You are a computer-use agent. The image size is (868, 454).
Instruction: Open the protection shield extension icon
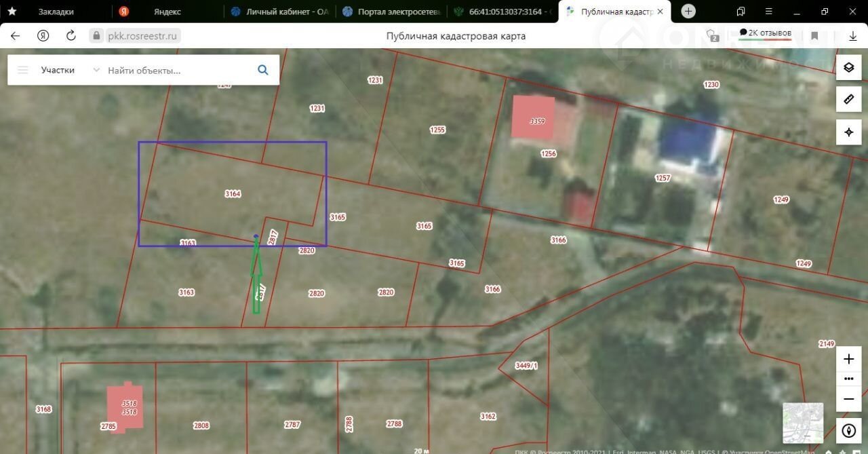pyautogui.click(x=712, y=35)
